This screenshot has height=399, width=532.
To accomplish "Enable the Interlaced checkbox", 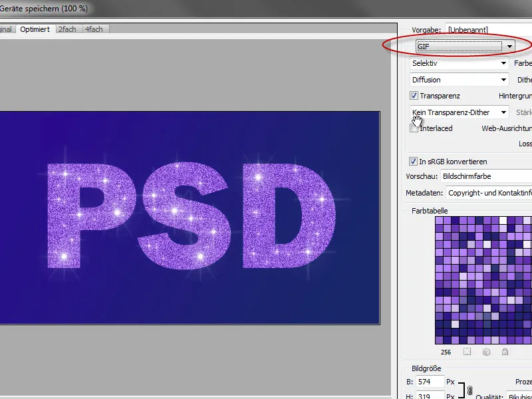I will (414, 128).
